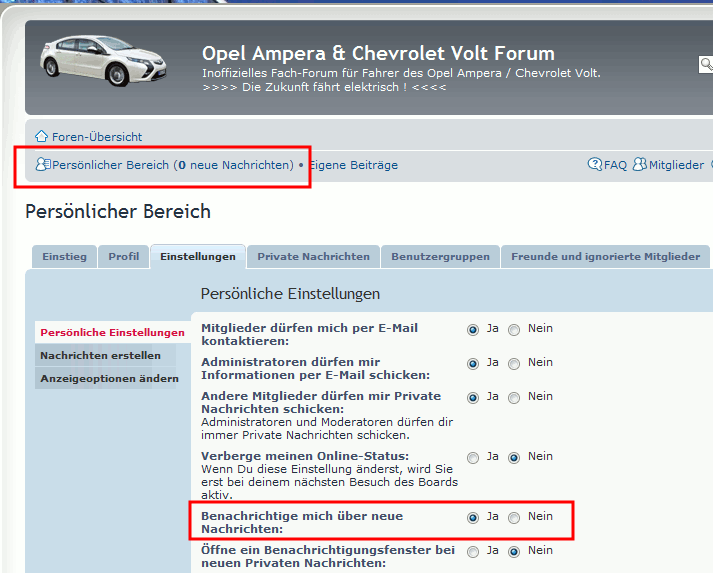Viewport: 713px width, 573px height.
Task: Open Persönlicher Bereich (0 neue Nachrichten) link
Action: (x=173, y=165)
